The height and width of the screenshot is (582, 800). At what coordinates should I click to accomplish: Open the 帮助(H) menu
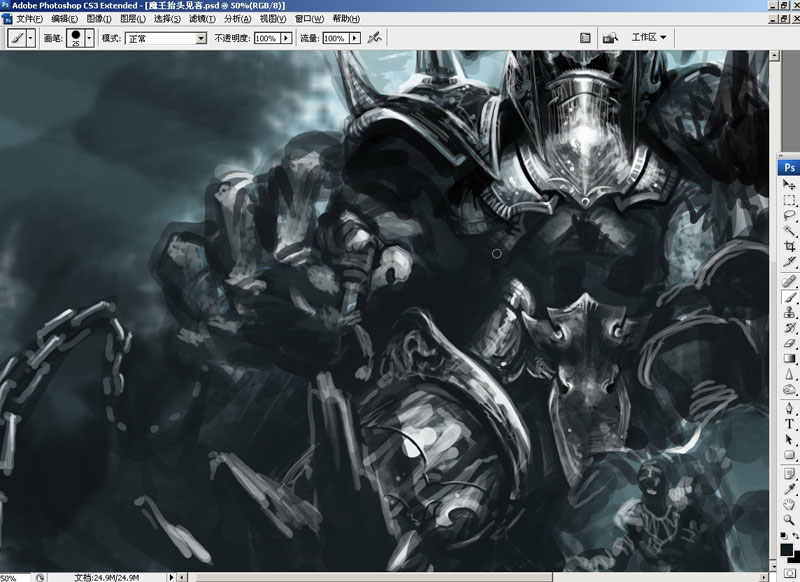tap(346, 19)
